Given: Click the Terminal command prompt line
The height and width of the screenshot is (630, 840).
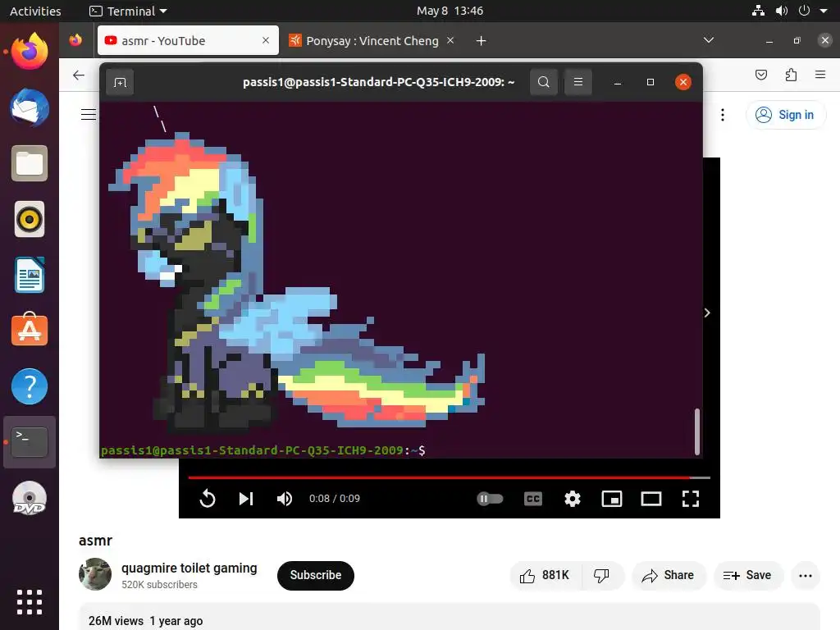Looking at the screenshot, I should 263,450.
